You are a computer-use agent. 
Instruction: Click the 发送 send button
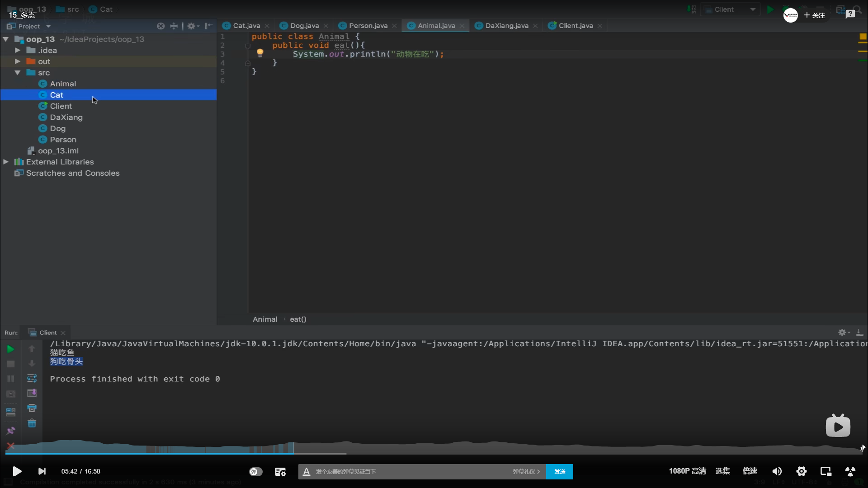click(x=559, y=472)
